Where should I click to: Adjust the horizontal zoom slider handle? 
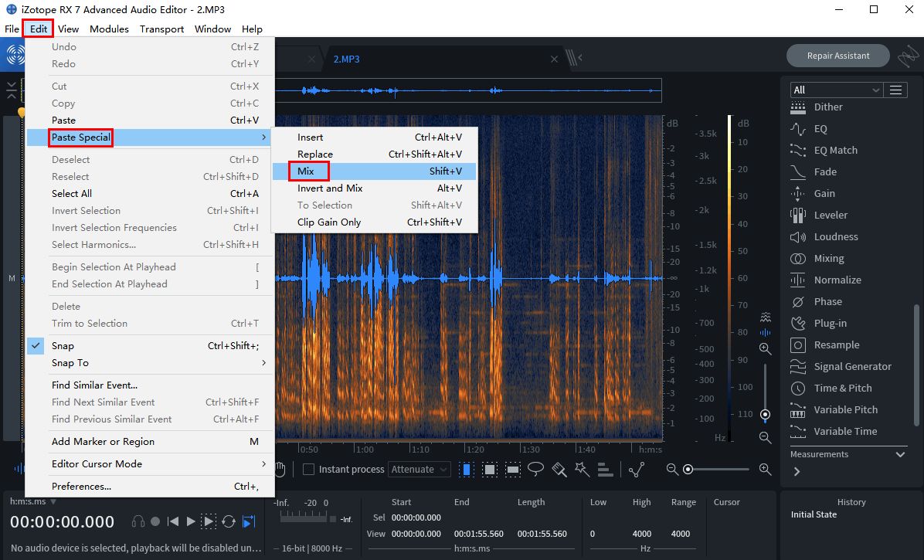[x=688, y=470]
